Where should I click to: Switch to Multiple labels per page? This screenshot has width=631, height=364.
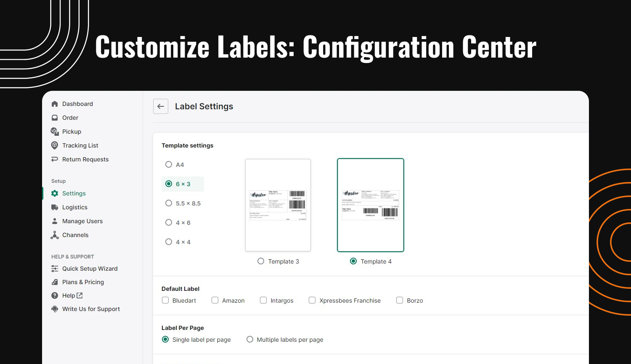coord(250,339)
